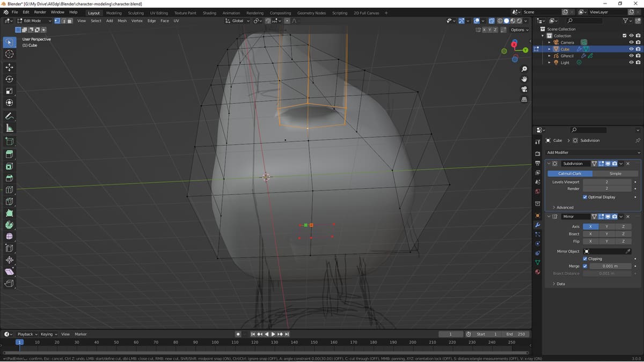Image resolution: width=644 pixels, height=362 pixels.
Task: Toggle camera view icon in viewport
Action: (x=524, y=89)
